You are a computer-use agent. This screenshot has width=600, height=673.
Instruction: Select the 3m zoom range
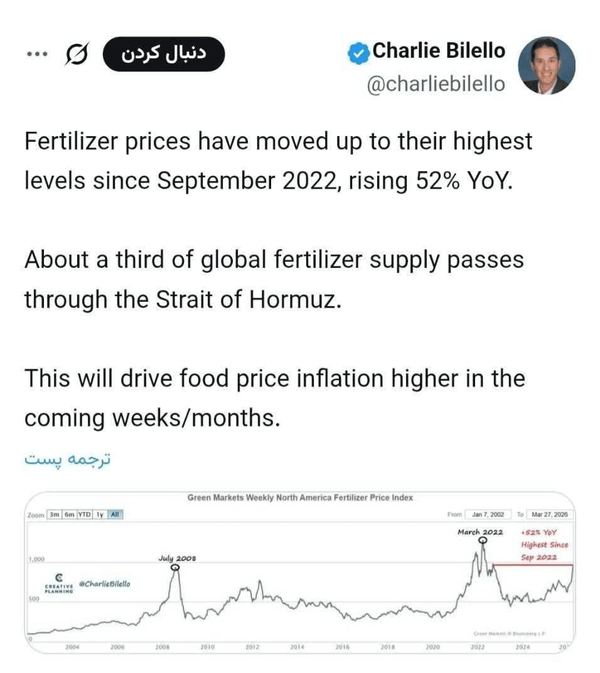click(52, 514)
